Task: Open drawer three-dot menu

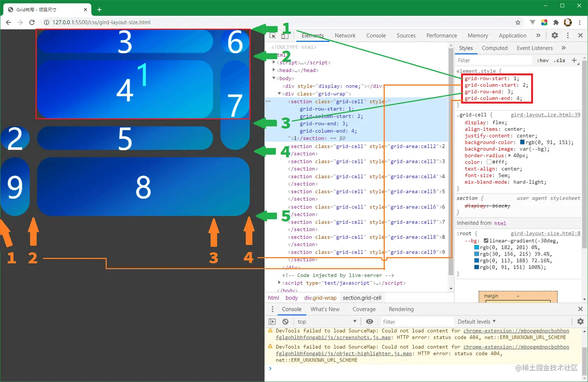Action: point(272,309)
